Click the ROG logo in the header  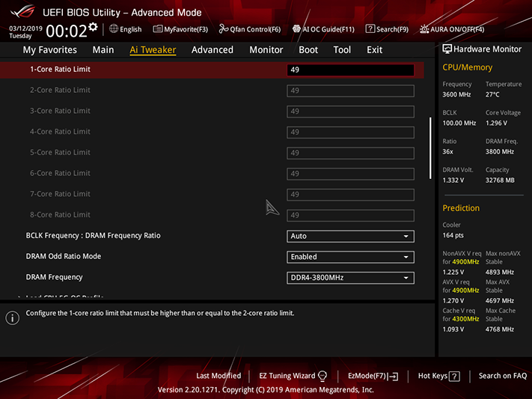coord(22,11)
